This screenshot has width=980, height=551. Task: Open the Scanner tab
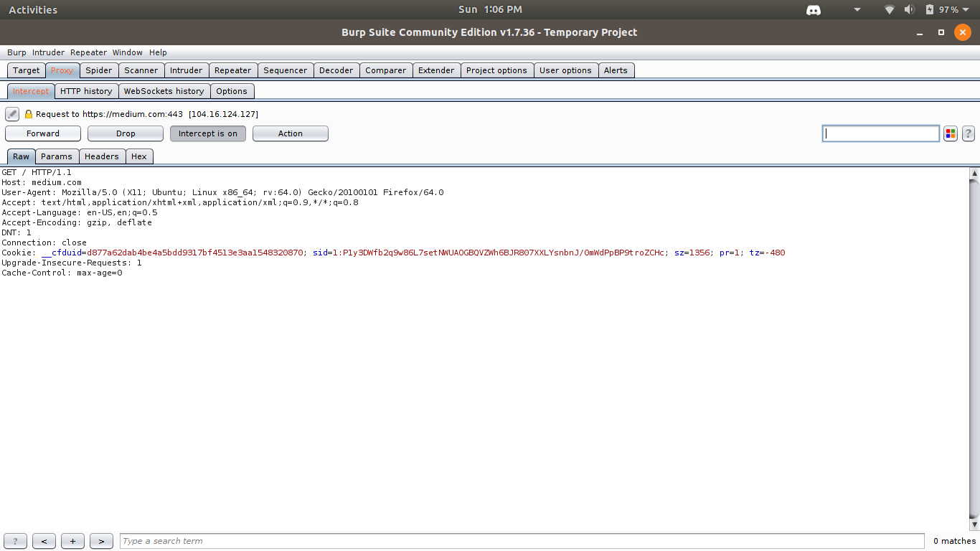click(141, 70)
